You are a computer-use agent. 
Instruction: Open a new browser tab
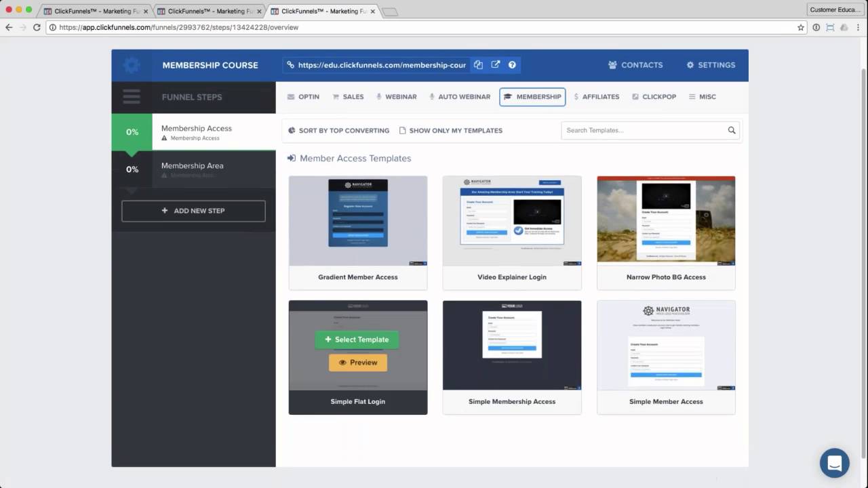(390, 12)
